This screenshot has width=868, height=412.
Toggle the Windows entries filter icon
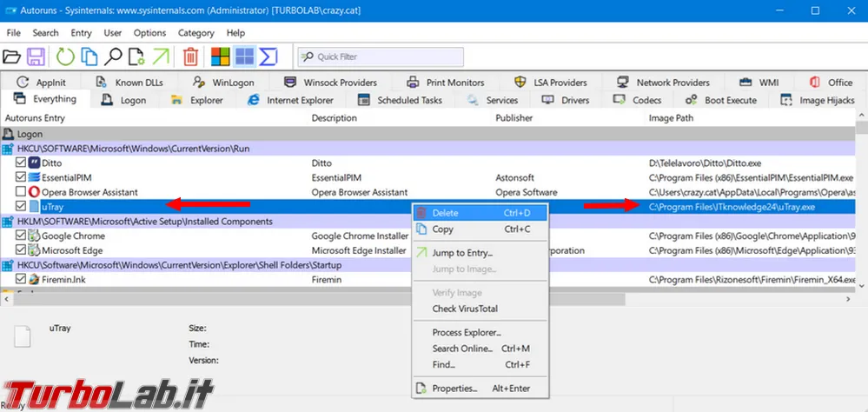[x=244, y=56]
